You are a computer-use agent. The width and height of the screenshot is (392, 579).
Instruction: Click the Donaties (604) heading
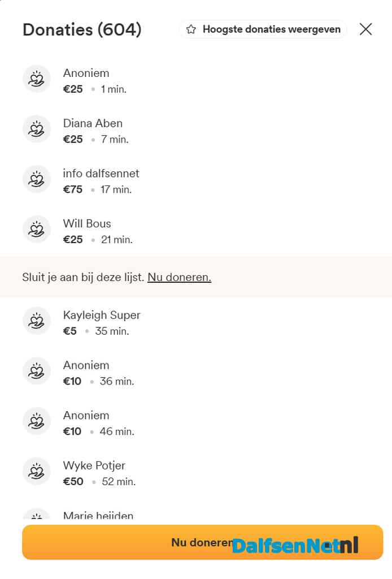82,29
